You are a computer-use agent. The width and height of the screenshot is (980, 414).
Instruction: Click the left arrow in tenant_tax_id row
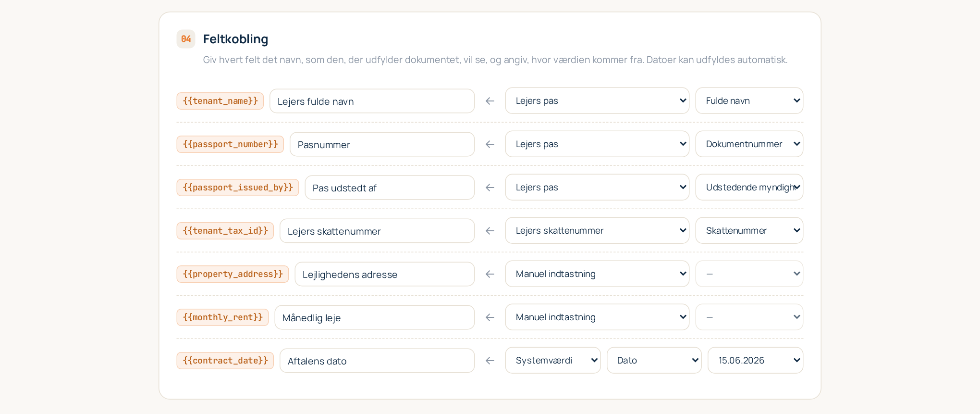point(490,231)
